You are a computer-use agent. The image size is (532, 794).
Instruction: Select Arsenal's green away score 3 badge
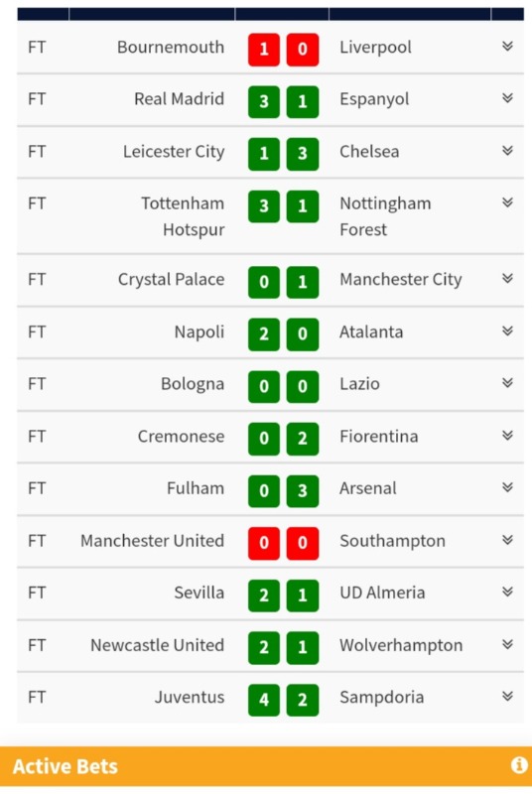302,490
